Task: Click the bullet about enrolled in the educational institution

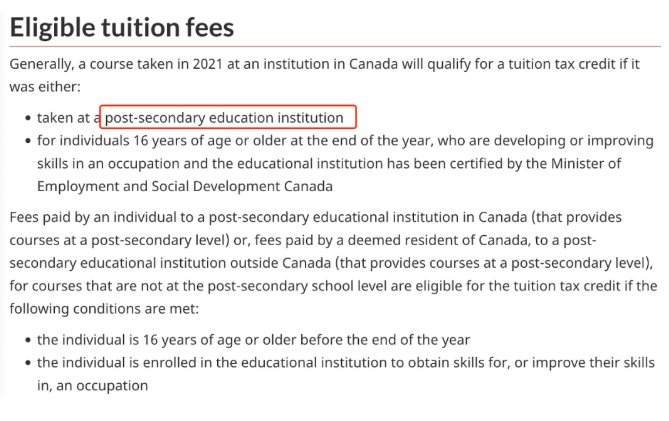Action: click(346, 374)
